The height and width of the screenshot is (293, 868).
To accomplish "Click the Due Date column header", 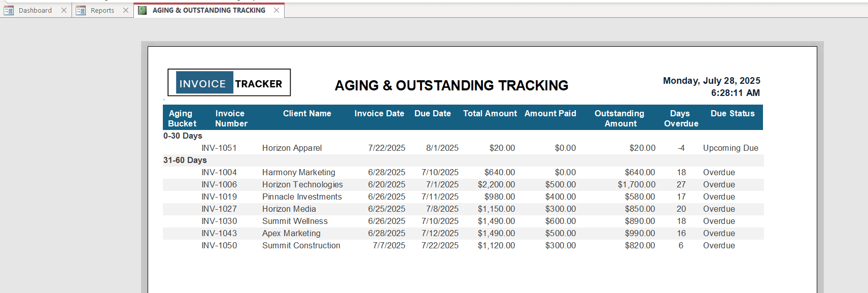I will [x=432, y=113].
